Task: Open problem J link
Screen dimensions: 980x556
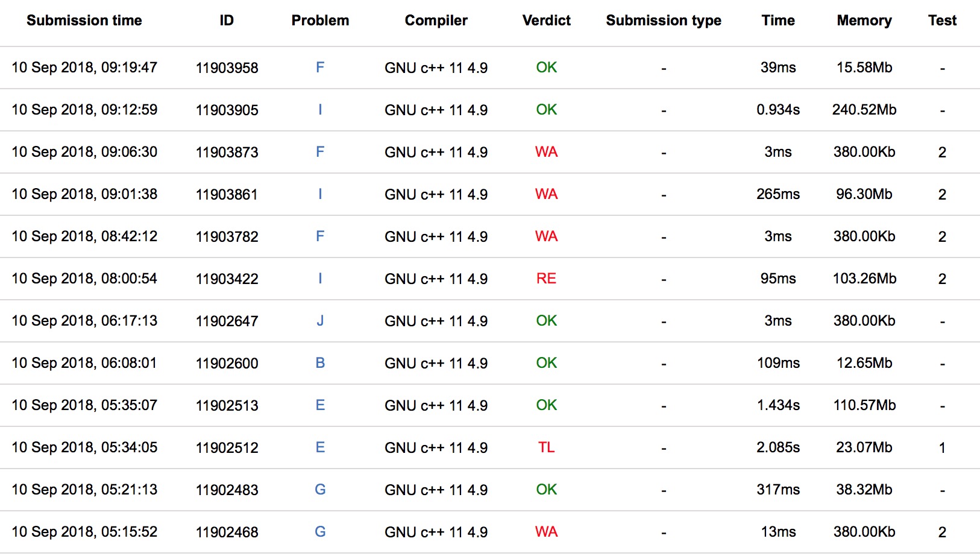Action: pyautogui.click(x=320, y=321)
